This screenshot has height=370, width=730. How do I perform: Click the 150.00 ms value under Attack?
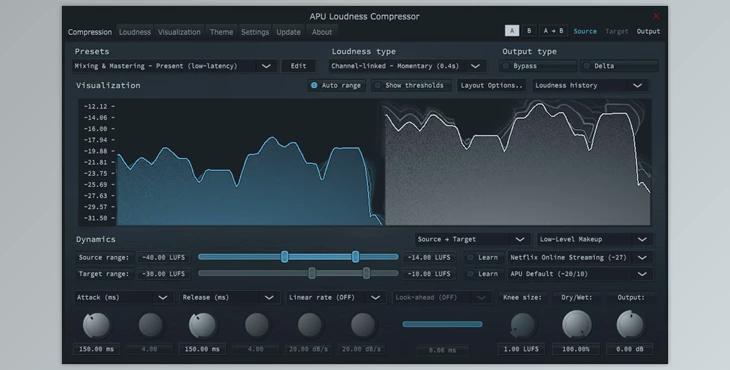[x=96, y=349]
